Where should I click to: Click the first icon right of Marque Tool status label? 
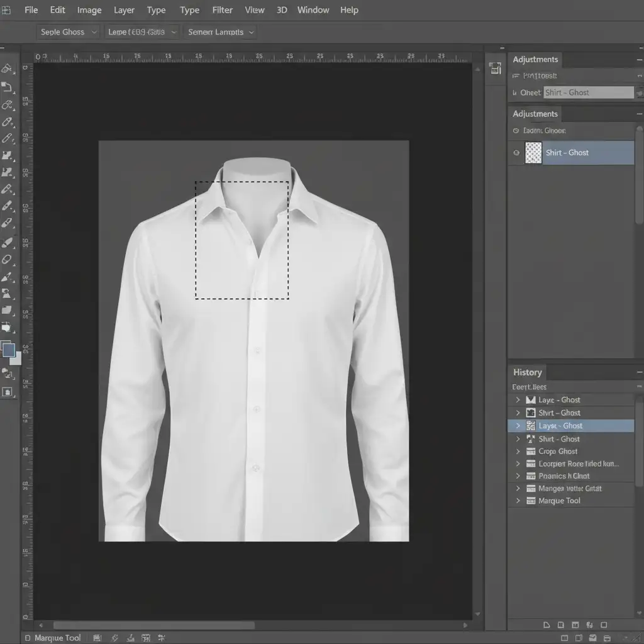97,638
